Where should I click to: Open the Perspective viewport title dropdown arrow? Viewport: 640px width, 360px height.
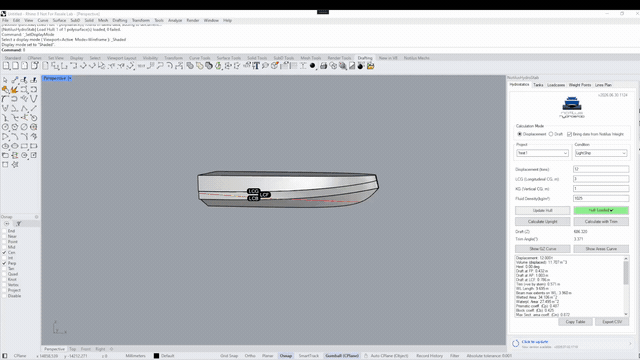tap(70, 78)
